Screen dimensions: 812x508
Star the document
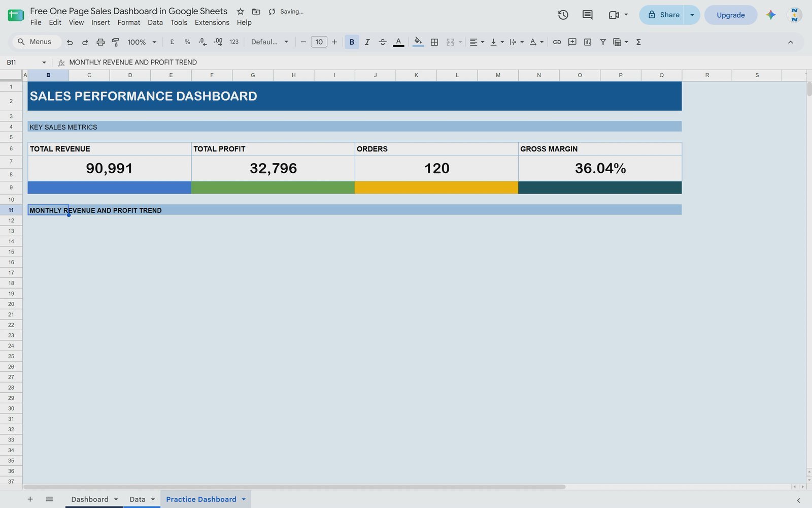click(241, 11)
